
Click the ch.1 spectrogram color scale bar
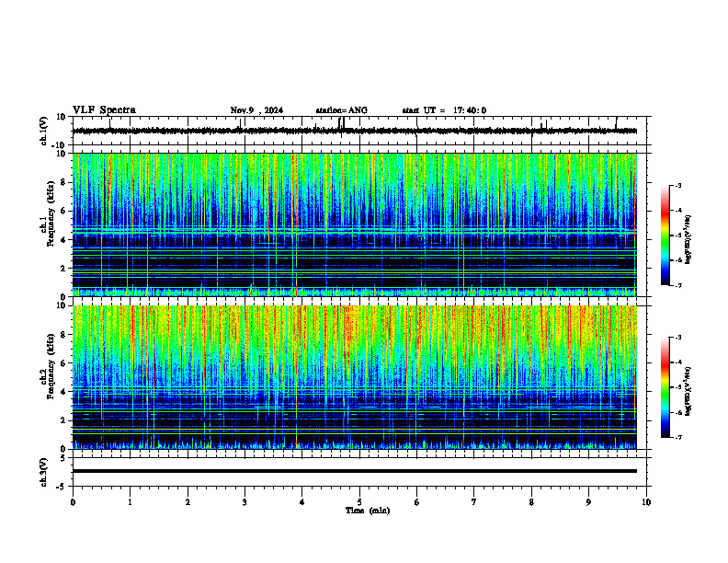tap(665, 236)
